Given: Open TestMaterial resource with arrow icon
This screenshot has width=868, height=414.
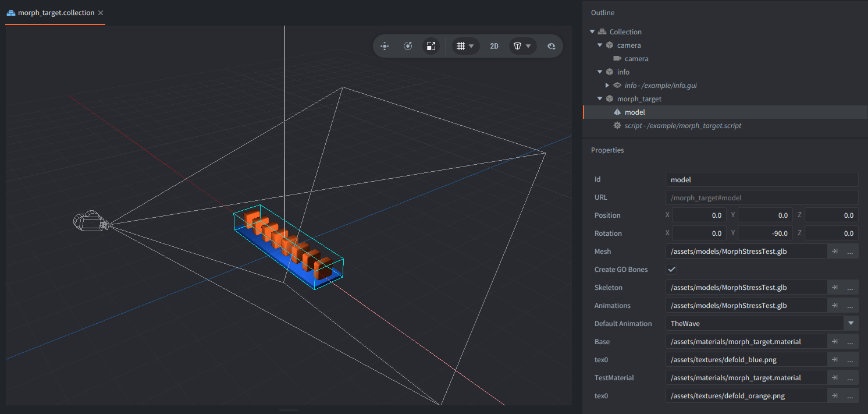Looking at the screenshot, I should (x=835, y=378).
